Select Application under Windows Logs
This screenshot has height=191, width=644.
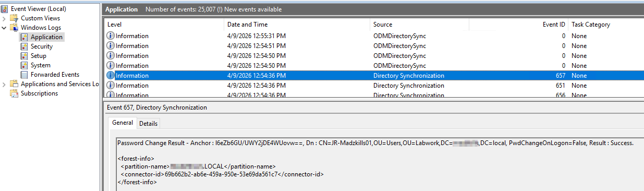(46, 37)
